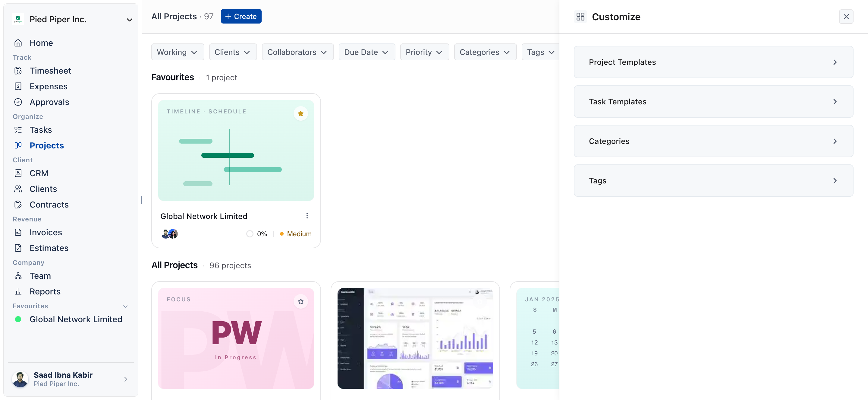Open the Working filter dropdown
Image resolution: width=868 pixels, height=400 pixels.
pos(178,52)
